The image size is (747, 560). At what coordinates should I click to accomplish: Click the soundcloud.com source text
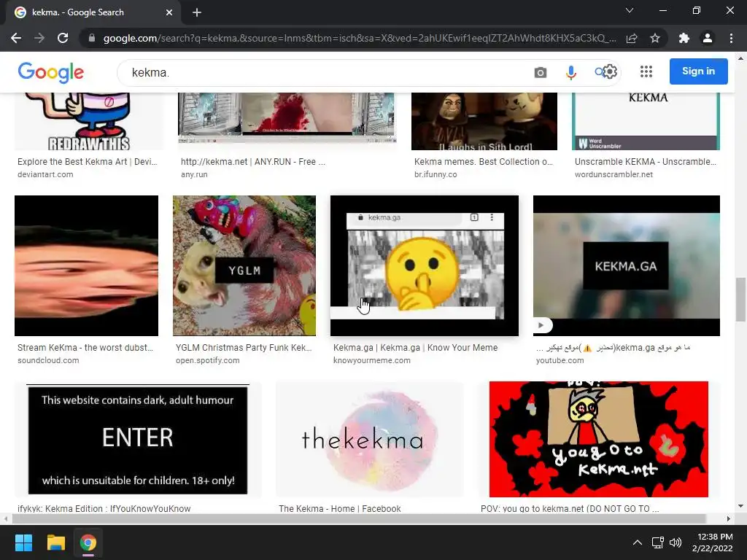[x=48, y=360]
